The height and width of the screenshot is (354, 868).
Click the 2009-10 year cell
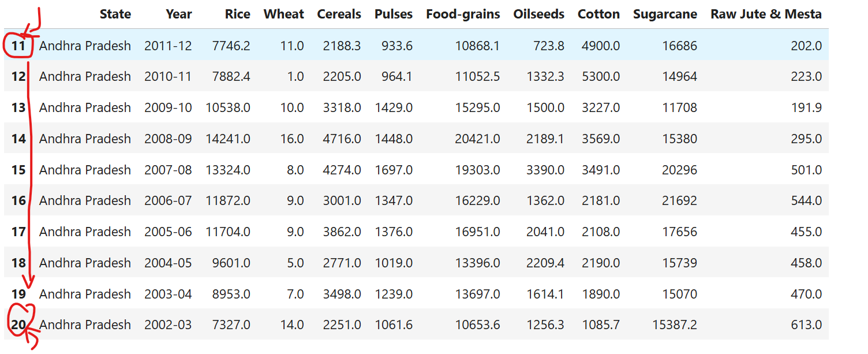tap(168, 107)
